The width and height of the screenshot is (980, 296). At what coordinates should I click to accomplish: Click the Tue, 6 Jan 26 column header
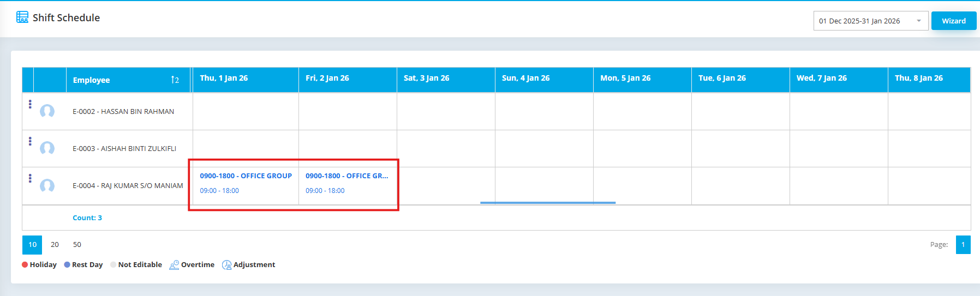click(740, 80)
